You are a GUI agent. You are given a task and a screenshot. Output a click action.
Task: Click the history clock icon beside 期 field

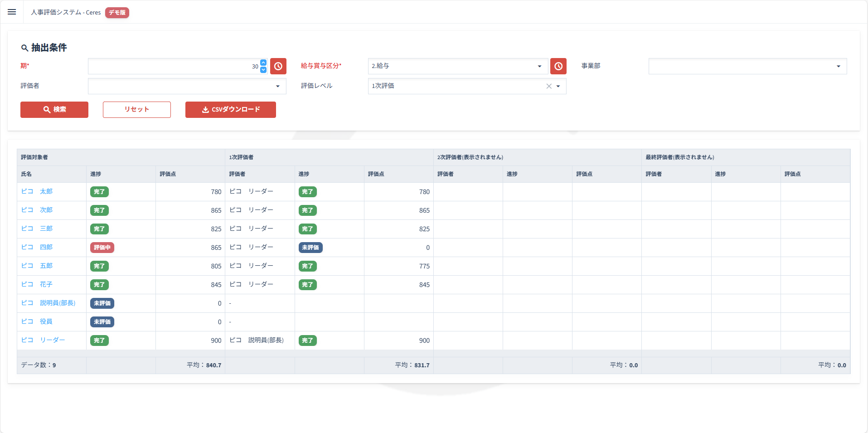click(x=278, y=66)
